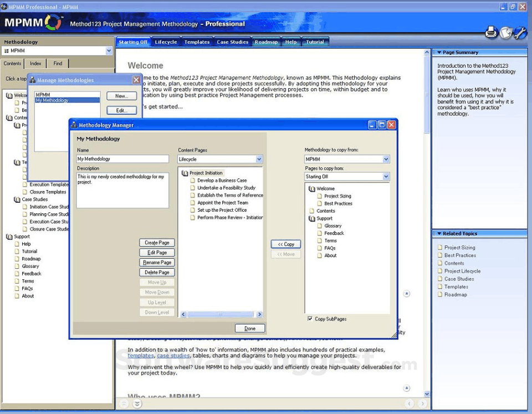Click inside the Name input field
Viewport: 532px width, 414px height.
(122, 159)
